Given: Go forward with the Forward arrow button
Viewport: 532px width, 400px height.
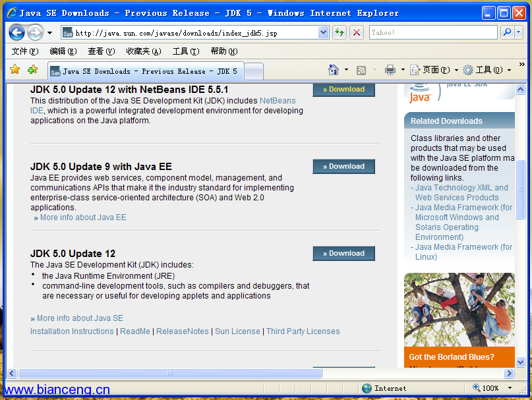Looking at the screenshot, I should 36,32.
